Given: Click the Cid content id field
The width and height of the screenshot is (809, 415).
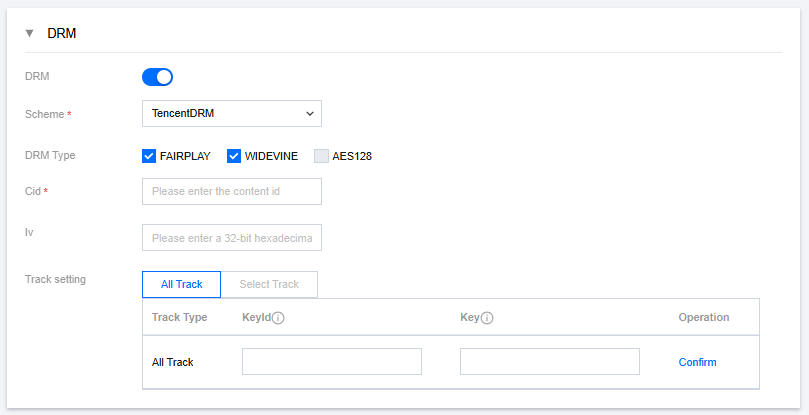Looking at the screenshot, I should [232, 191].
